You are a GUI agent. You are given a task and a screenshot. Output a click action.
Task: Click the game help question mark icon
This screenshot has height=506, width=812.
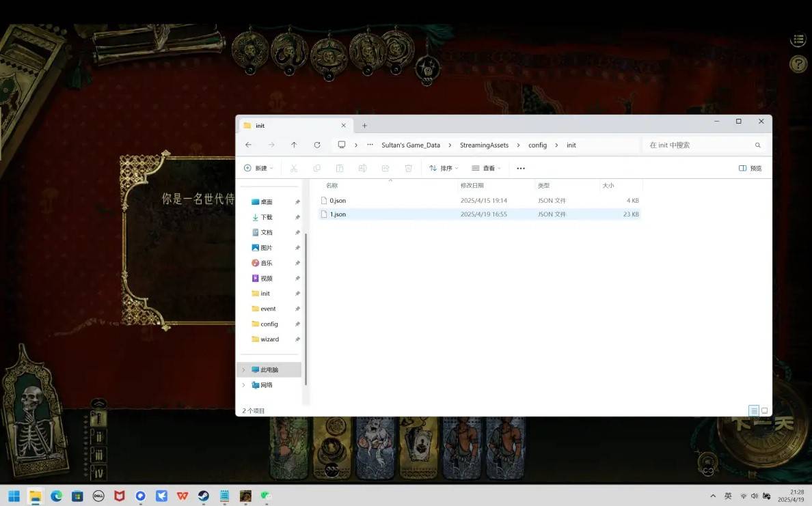click(x=798, y=64)
